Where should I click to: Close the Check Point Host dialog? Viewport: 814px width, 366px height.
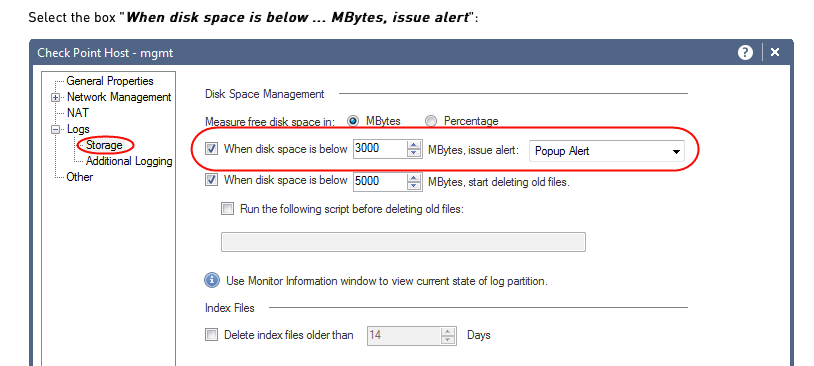pos(775,52)
